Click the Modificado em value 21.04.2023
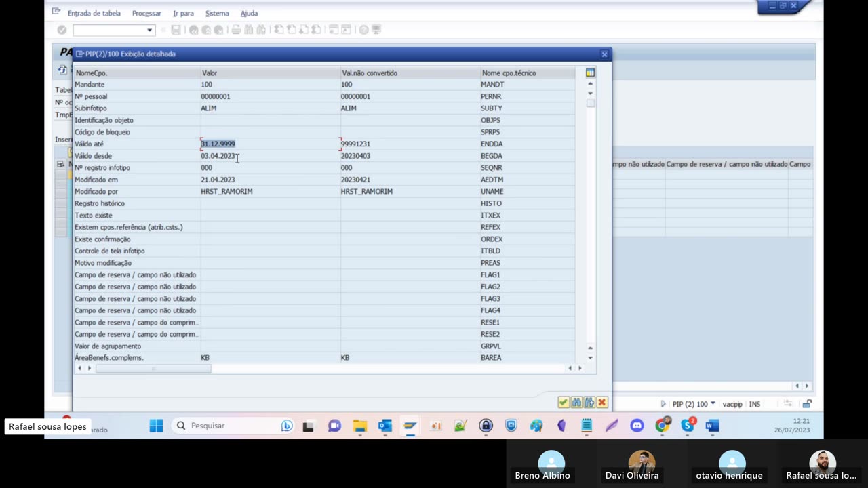 pos(218,180)
